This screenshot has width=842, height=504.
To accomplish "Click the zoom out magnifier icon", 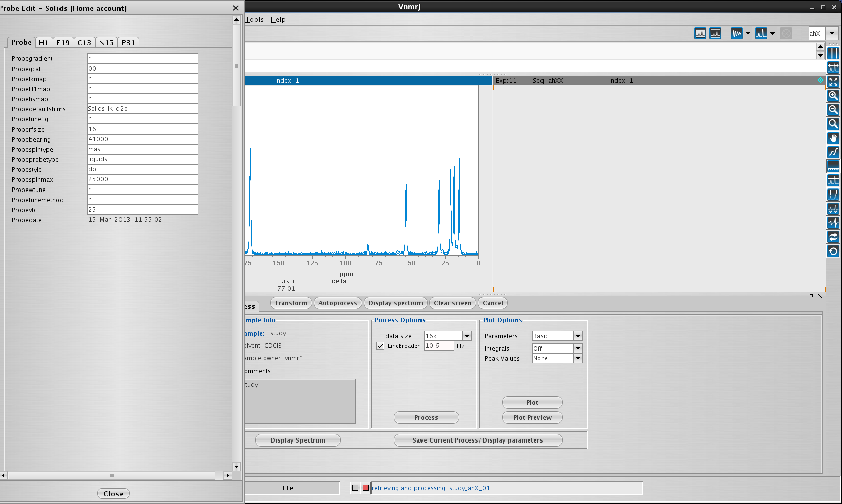I will 833,110.
